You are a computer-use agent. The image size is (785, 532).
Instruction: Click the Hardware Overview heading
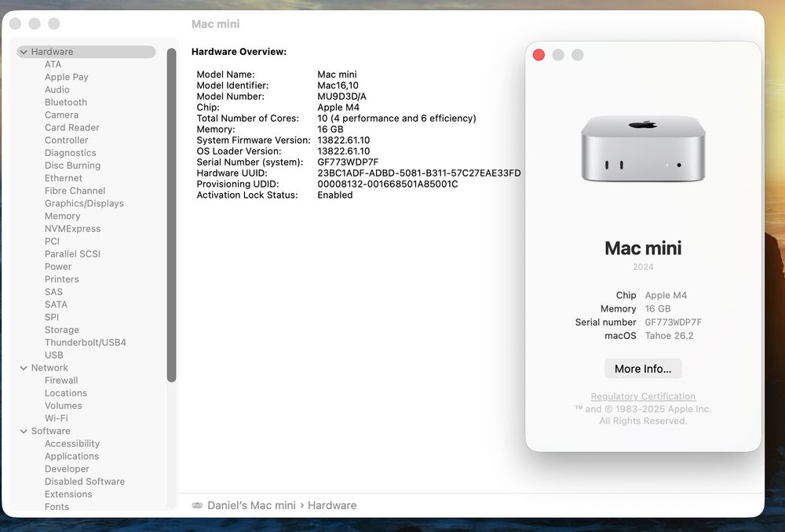click(239, 52)
